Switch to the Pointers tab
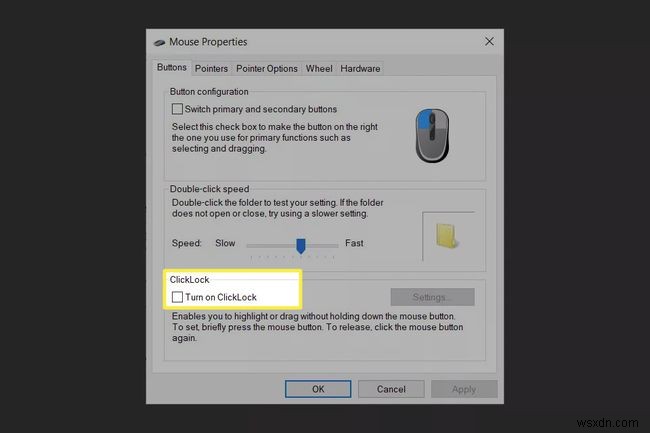 (x=211, y=69)
